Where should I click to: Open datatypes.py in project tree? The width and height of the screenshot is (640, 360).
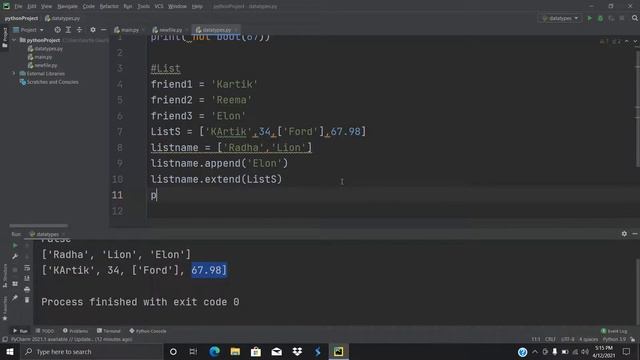[x=45, y=49]
